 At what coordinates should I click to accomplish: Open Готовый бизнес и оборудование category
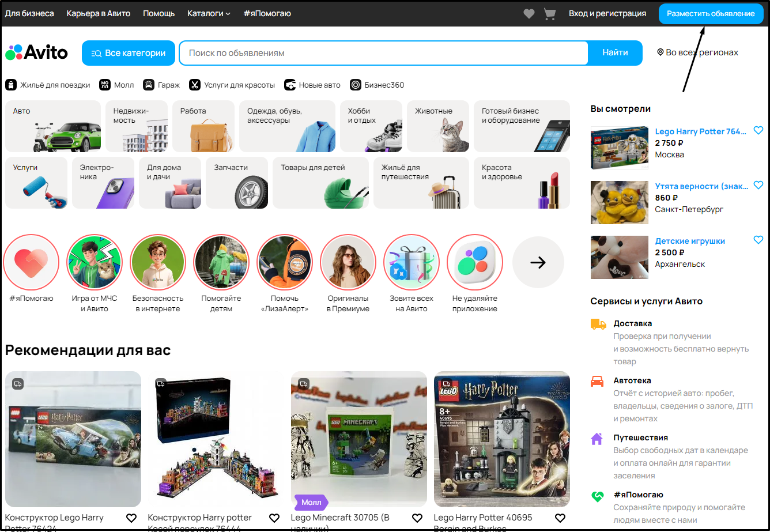point(522,126)
